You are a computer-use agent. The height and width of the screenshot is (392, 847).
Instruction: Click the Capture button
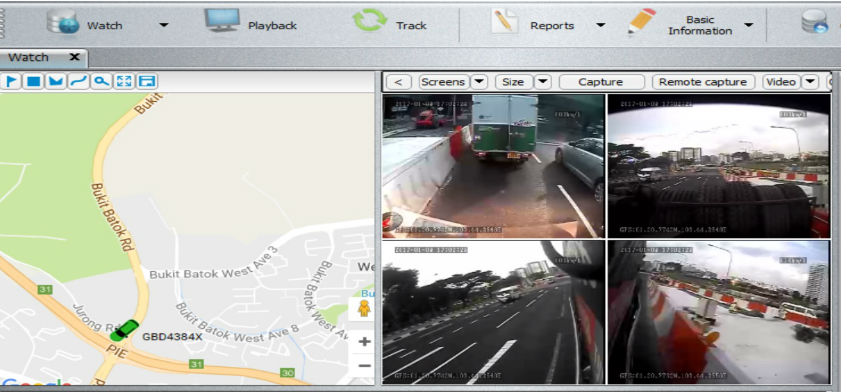[601, 82]
